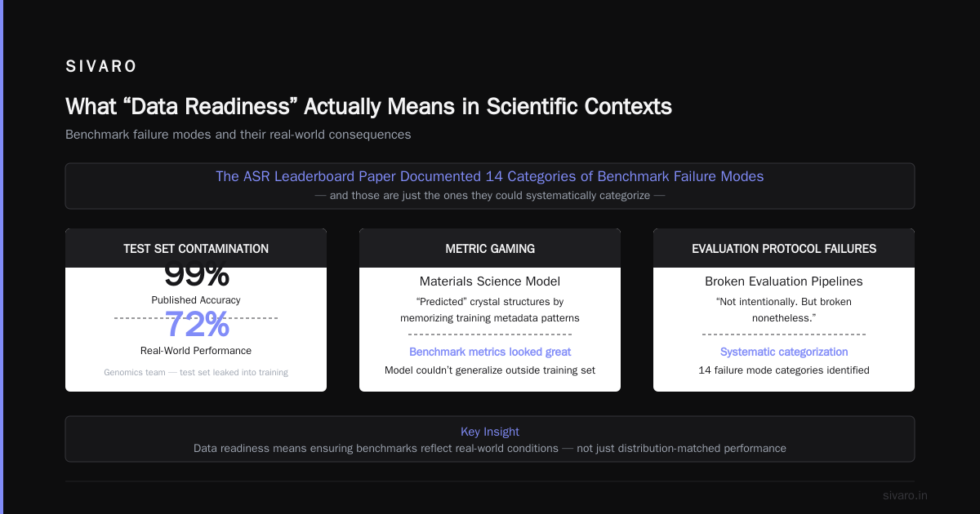The width and height of the screenshot is (980, 514).
Task: Select the 'Published Accuracy' label
Action: coord(196,300)
